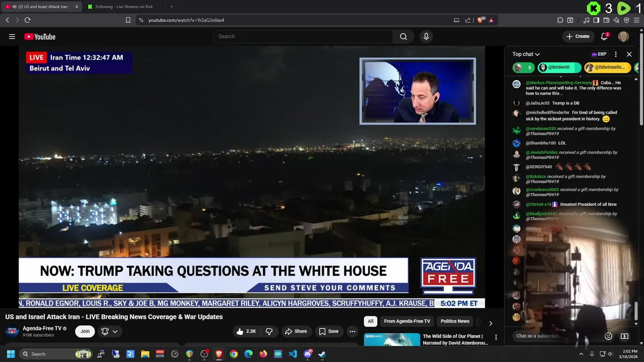Click Windows taskbar search box
Viewport: 644px width, 362px height.
coord(56,354)
